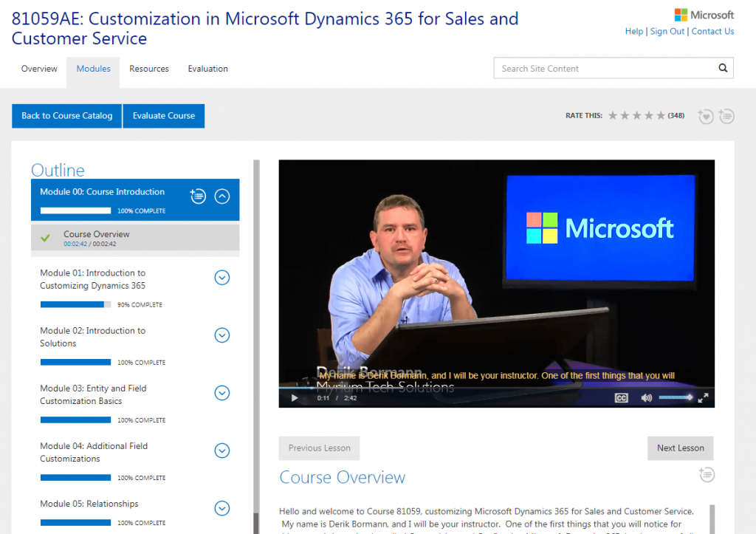Rate course three stars

(x=636, y=115)
